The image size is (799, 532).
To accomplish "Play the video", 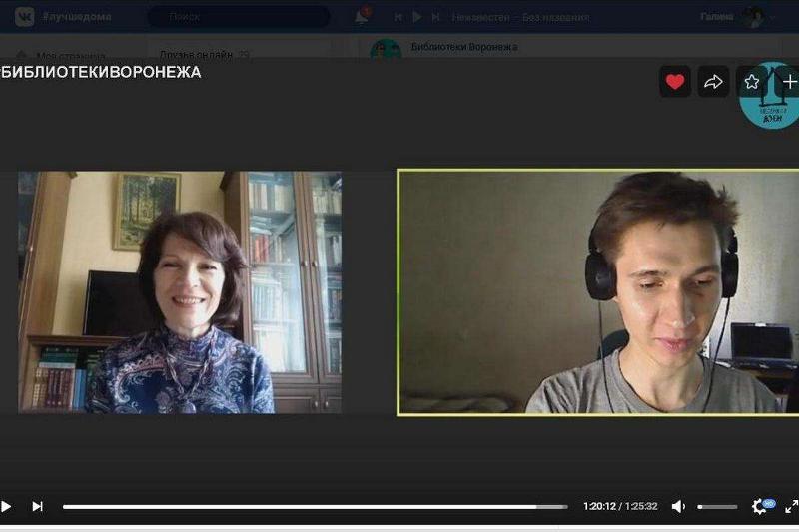I will (x=6, y=506).
